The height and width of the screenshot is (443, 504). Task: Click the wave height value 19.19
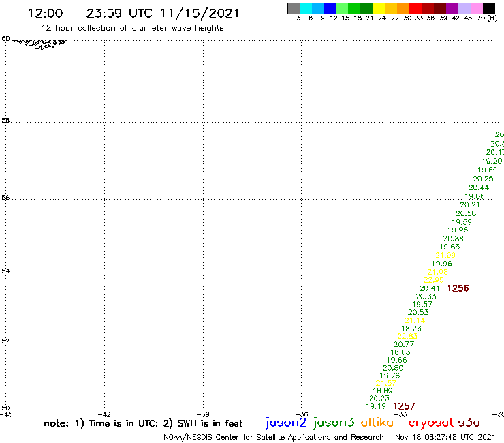[376, 406]
